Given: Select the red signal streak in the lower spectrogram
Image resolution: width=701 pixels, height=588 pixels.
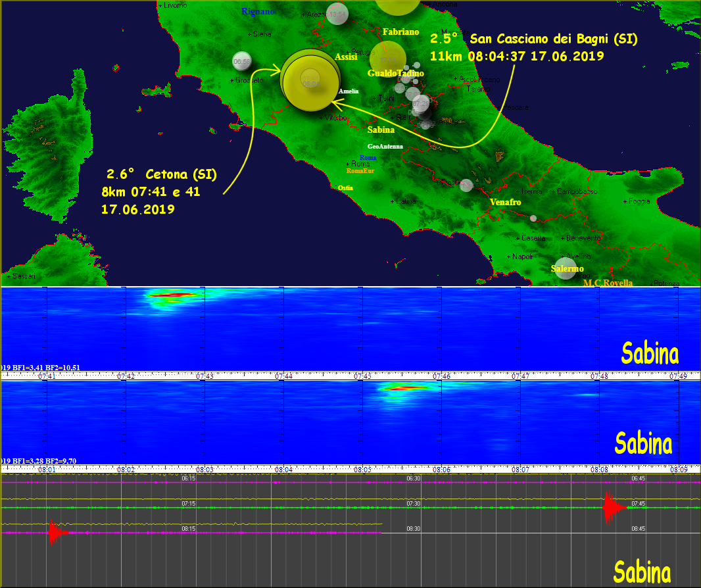Looking at the screenshot, I should [x=407, y=388].
